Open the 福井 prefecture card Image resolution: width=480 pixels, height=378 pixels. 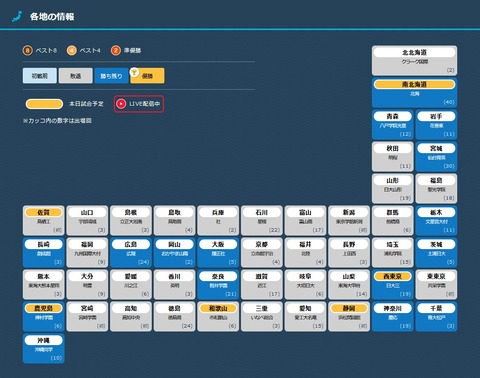305,253
